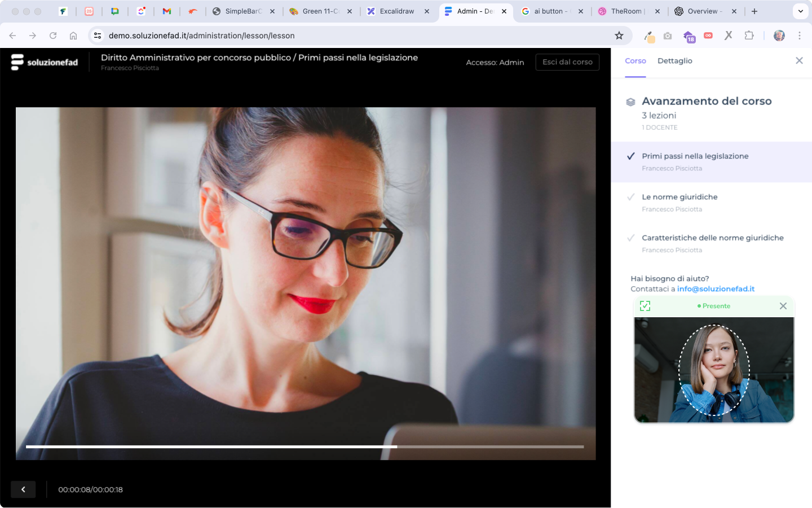Click the video progress bar
Image resolution: width=812 pixels, height=508 pixels.
pos(304,446)
